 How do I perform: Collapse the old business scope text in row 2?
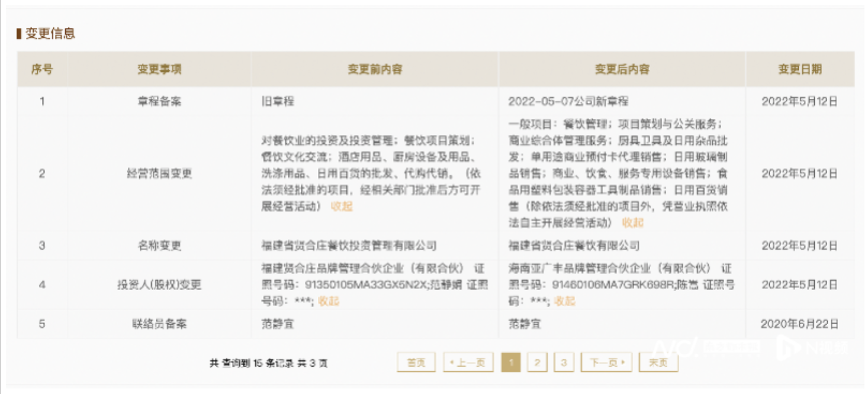point(342,206)
